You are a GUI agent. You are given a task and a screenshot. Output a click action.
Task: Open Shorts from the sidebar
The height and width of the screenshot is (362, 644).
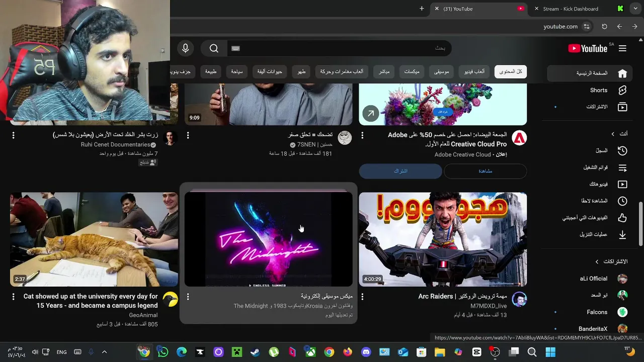(589, 90)
